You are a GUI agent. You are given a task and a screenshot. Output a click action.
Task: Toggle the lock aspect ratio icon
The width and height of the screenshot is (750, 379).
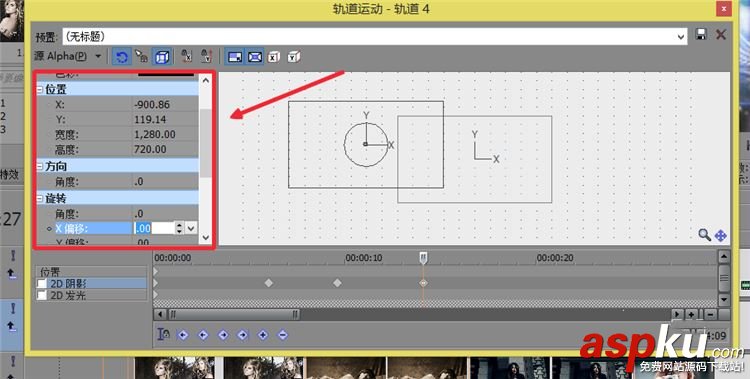235,57
